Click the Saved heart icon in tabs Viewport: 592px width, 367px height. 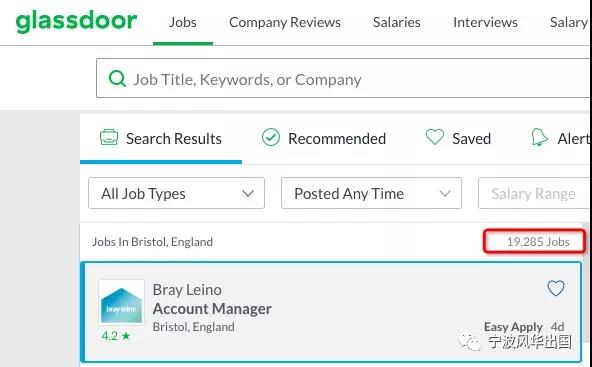click(x=435, y=137)
